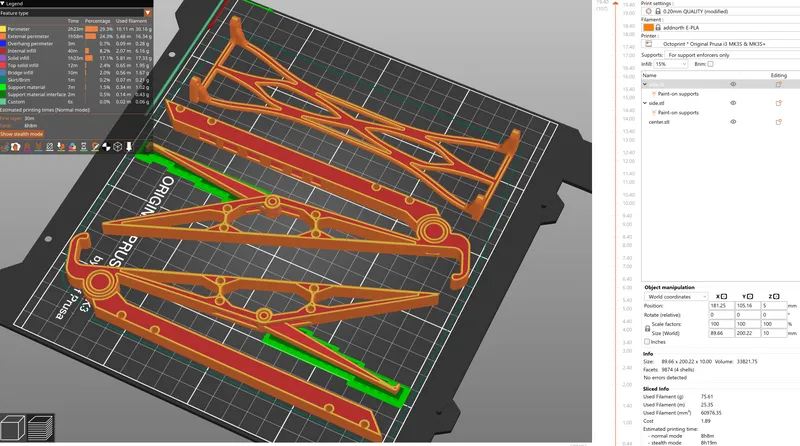
Task: Toggle Support material interface in legend
Action: click(x=76, y=94)
